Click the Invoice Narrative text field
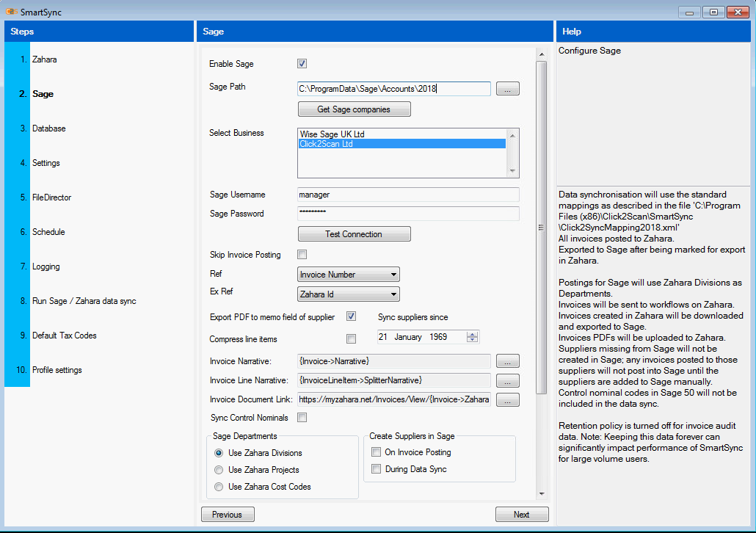This screenshot has width=756, height=533. click(394, 361)
